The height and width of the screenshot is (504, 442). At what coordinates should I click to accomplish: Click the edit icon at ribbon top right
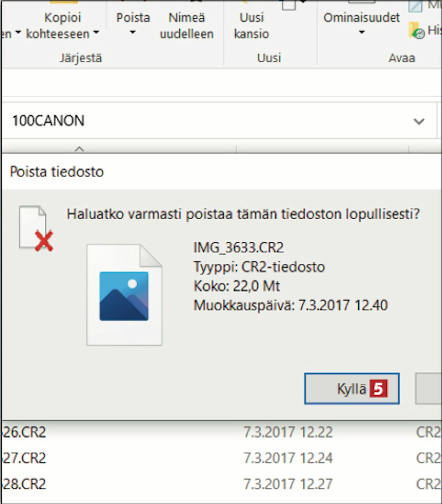tap(415, 6)
